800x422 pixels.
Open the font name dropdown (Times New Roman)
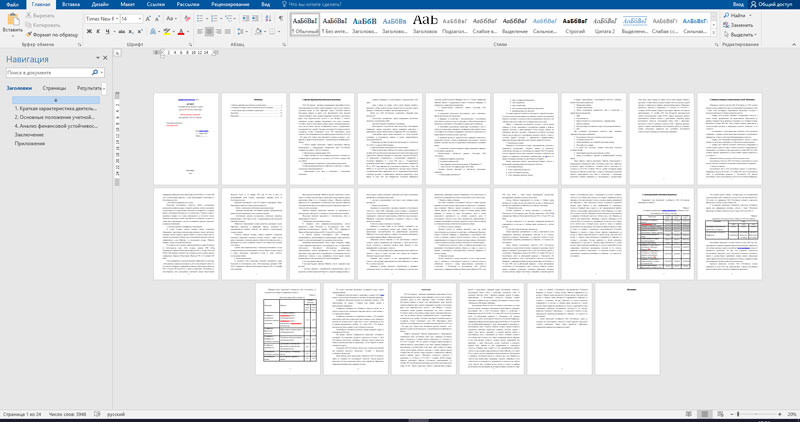(117, 19)
